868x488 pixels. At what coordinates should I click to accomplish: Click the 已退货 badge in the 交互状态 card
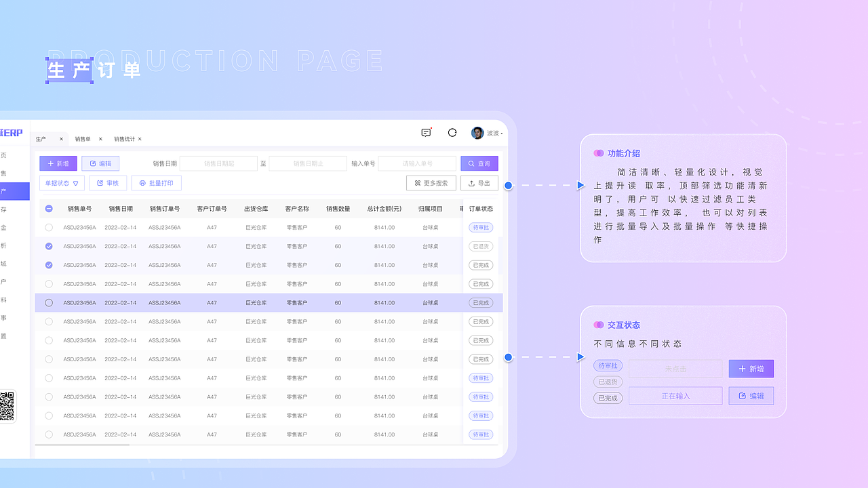(608, 382)
